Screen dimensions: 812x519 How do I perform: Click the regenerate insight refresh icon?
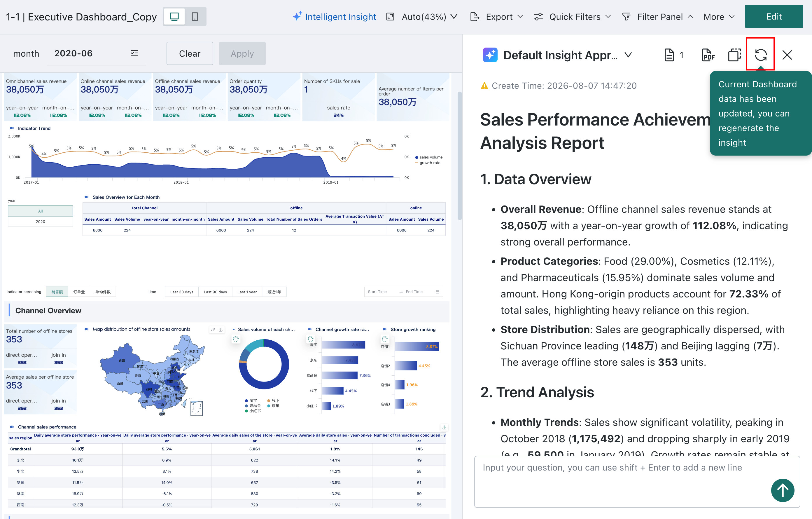[760, 55]
